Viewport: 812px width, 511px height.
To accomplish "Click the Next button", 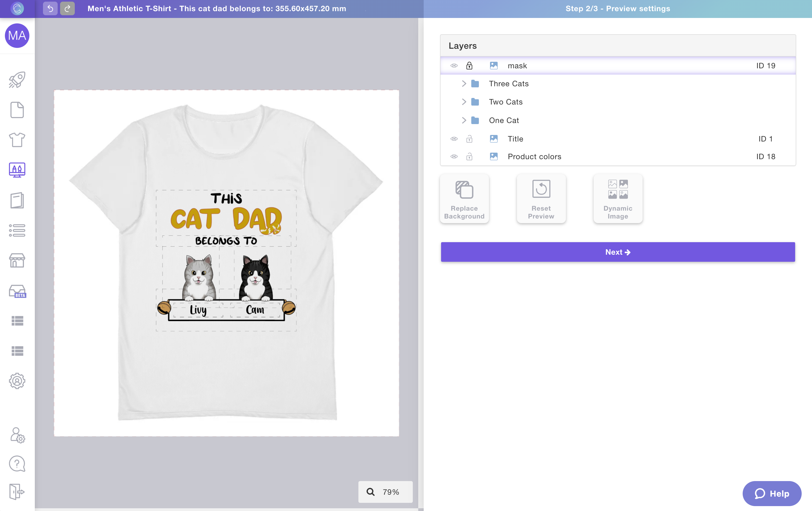I will coord(618,252).
